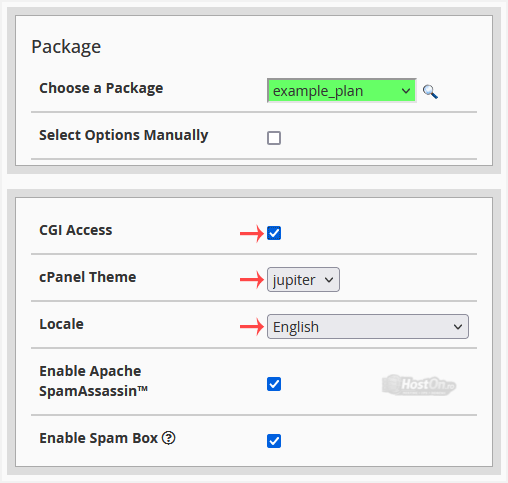The height and width of the screenshot is (483, 508).
Task: Click the Enable Spam Box label
Action: pos(98,438)
